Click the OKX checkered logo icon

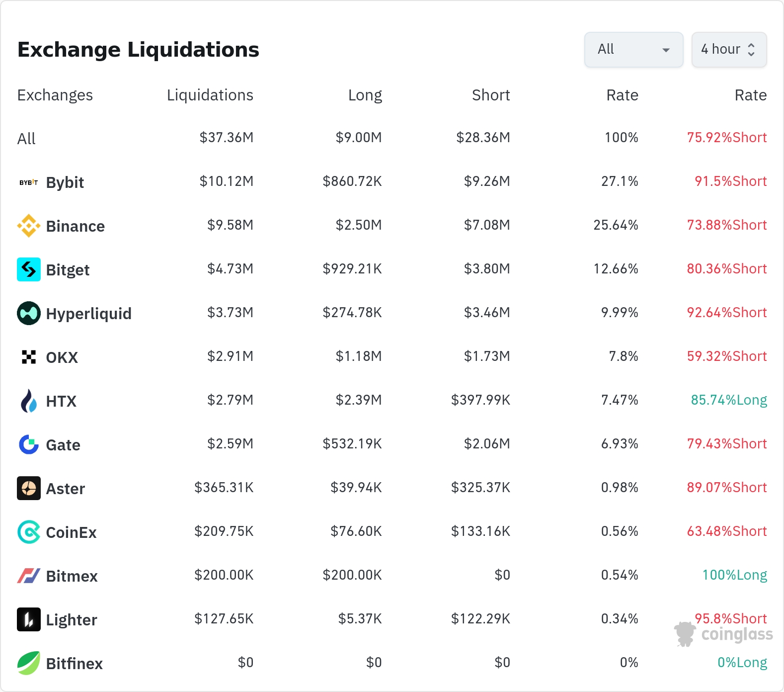29,357
